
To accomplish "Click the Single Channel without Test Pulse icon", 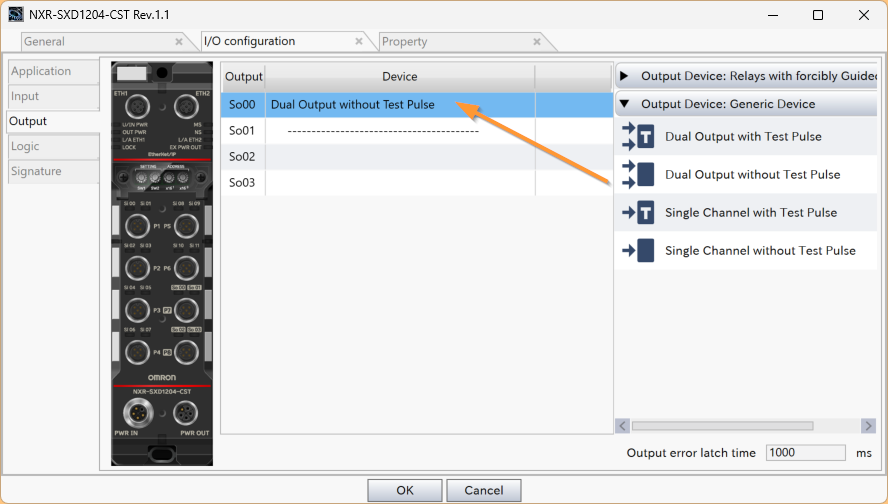I will (x=638, y=250).
